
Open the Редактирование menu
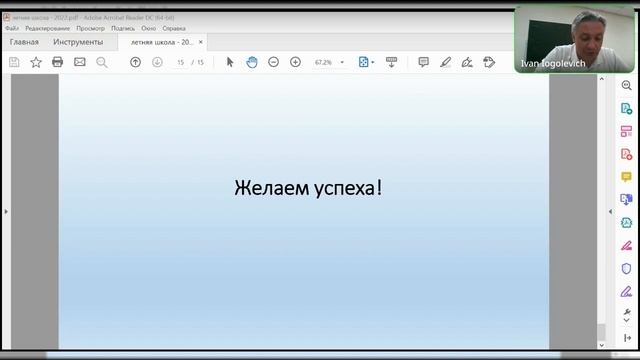(x=48, y=28)
